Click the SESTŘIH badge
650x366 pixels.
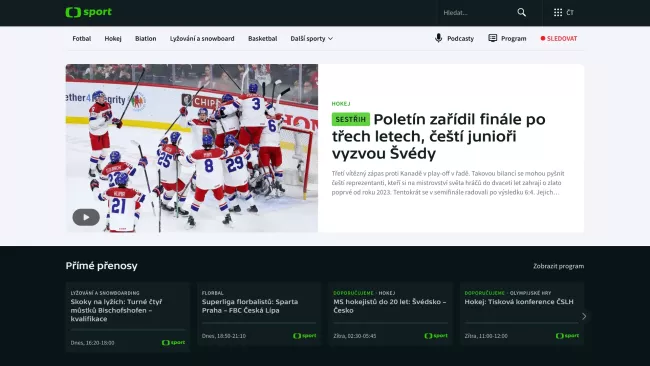click(x=351, y=119)
